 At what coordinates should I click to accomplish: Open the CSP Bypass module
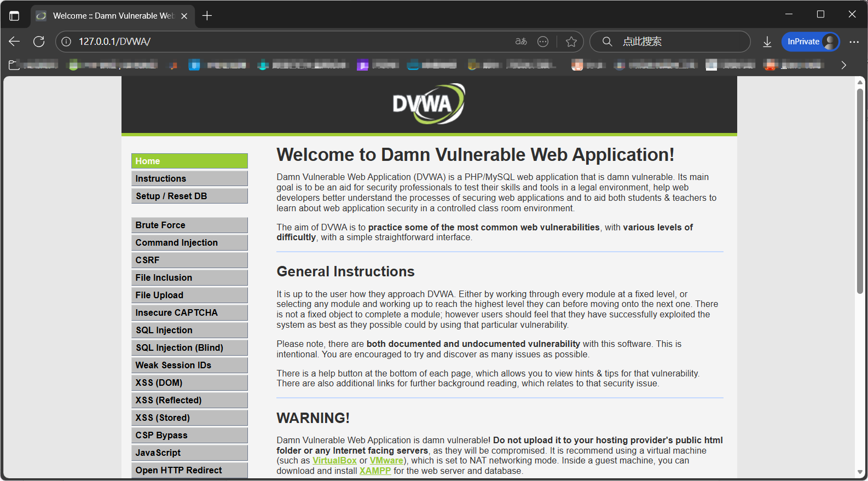[189, 435]
